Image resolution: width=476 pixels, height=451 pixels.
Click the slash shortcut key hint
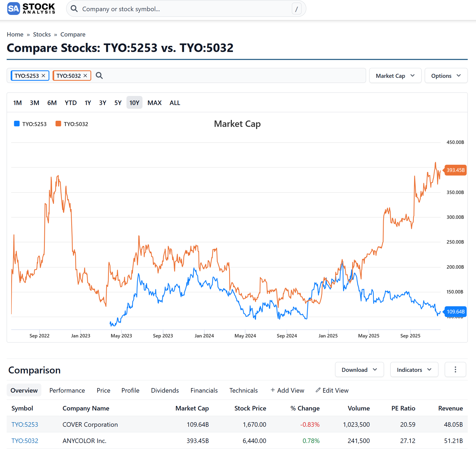tap(296, 9)
